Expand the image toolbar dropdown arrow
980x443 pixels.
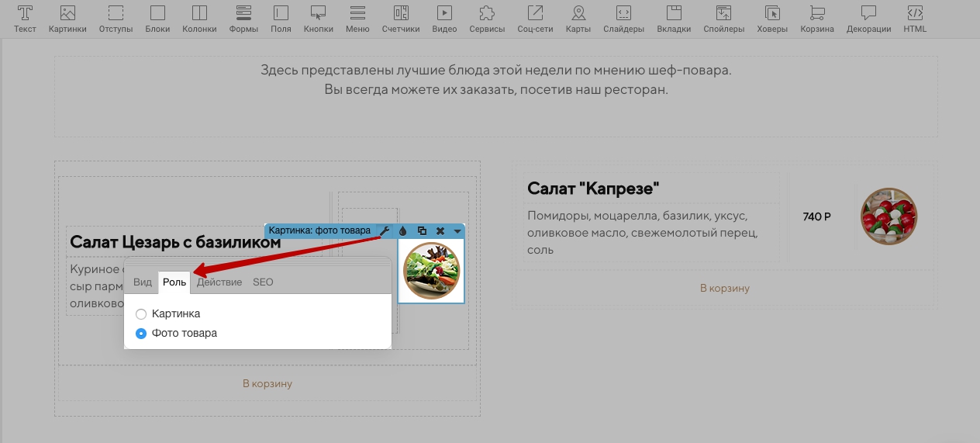pyautogui.click(x=457, y=231)
